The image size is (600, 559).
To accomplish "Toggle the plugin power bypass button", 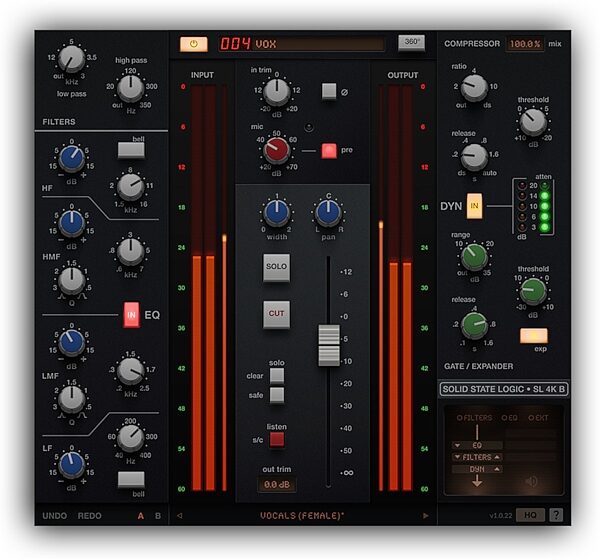I will coord(194,44).
